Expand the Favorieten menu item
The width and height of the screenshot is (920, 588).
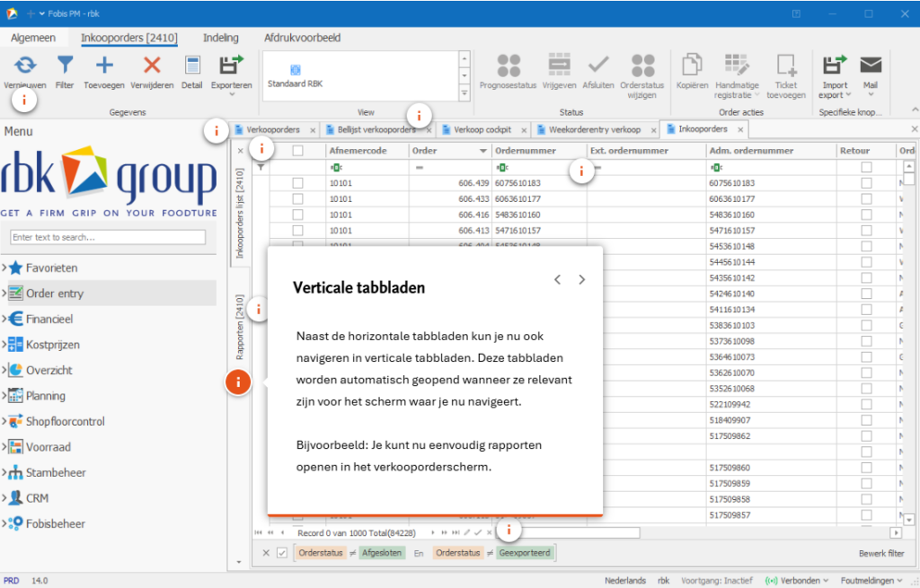coord(5,268)
